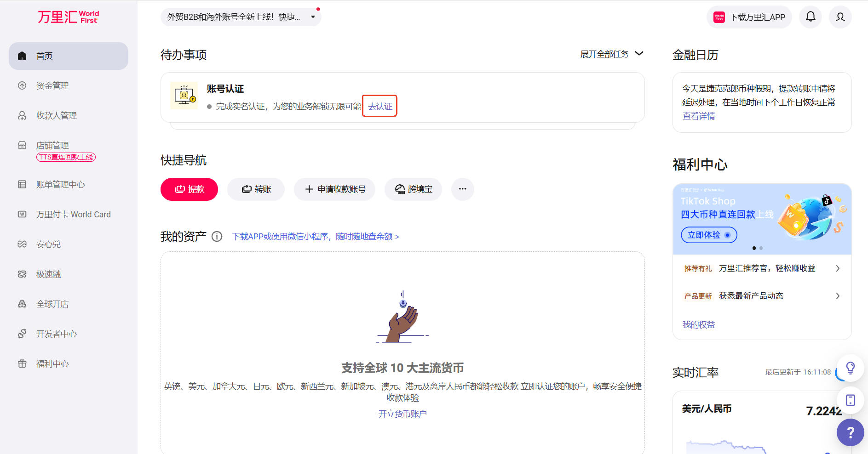Select 首页 in the sidebar
This screenshot has height=454, width=868.
[x=69, y=56]
